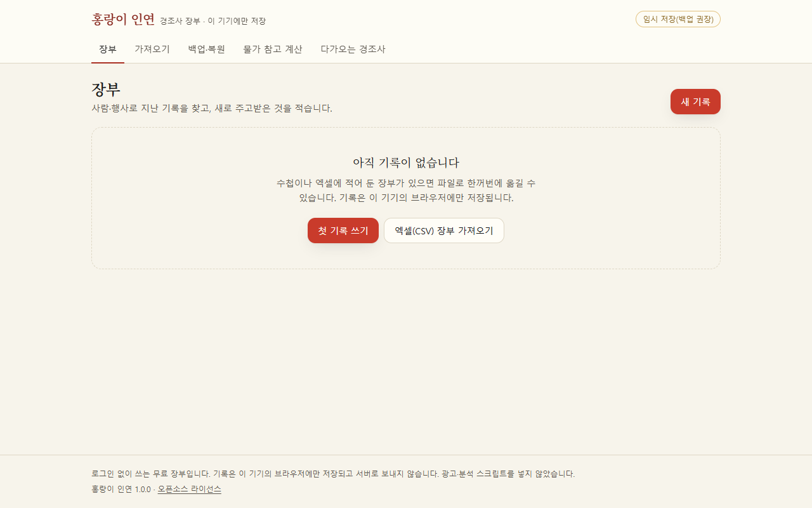Click the 경조사 장부 · 이 기기에만 저장 subtitle
Image resolution: width=812 pixels, height=508 pixels.
click(x=213, y=21)
